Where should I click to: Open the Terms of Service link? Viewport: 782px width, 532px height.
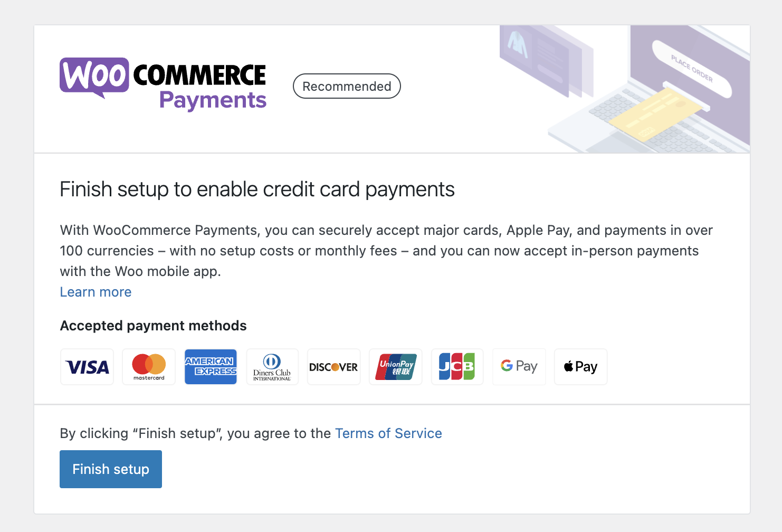coord(388,433)
